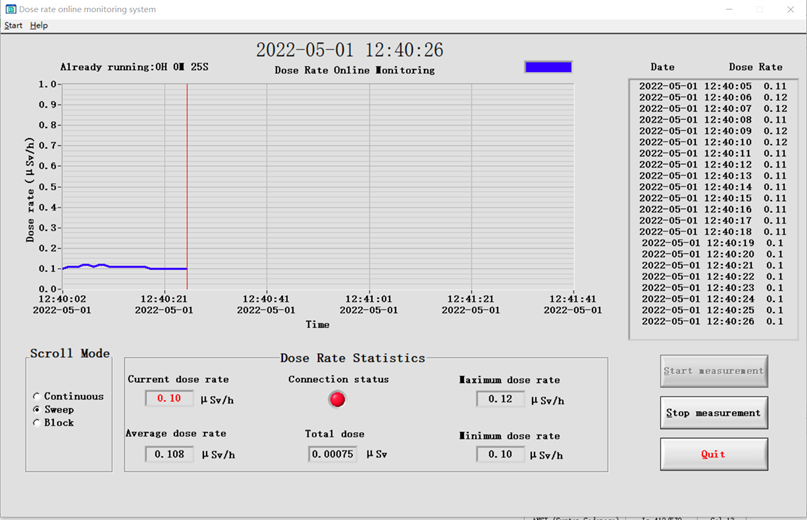This screenshot has width=807, height=520.
Task: Open the Start menu
Action: pos(13,25)
